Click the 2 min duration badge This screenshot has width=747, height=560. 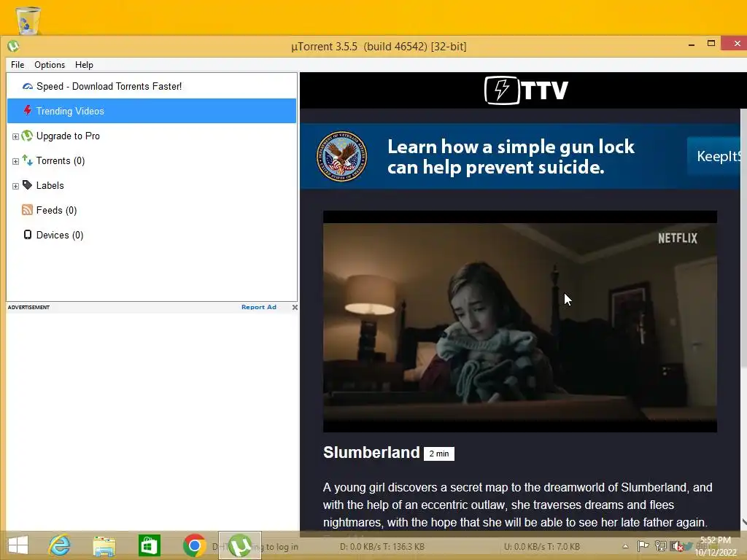(x=438, y=454)
